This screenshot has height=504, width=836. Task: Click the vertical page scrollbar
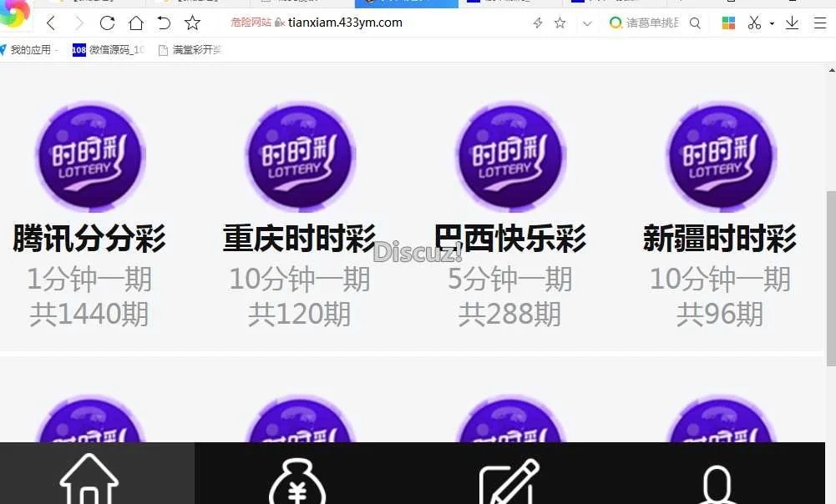pos(830,275)
